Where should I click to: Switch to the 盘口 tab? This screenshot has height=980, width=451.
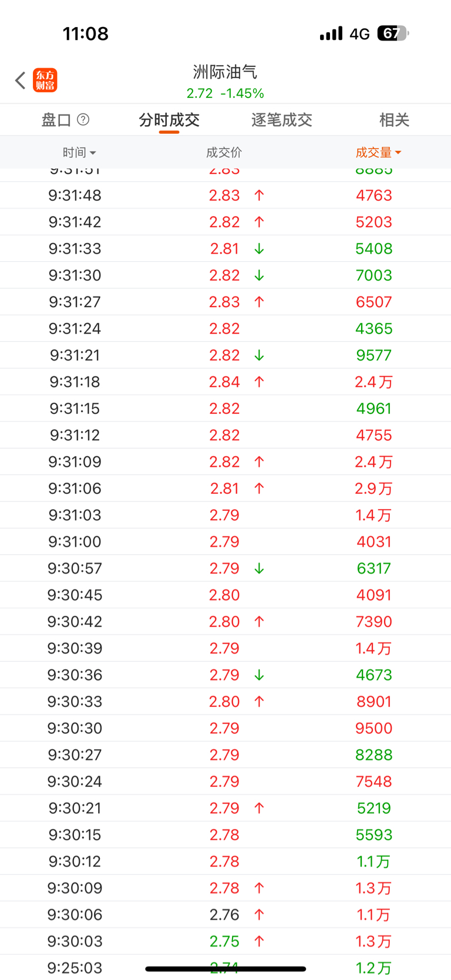56,120
